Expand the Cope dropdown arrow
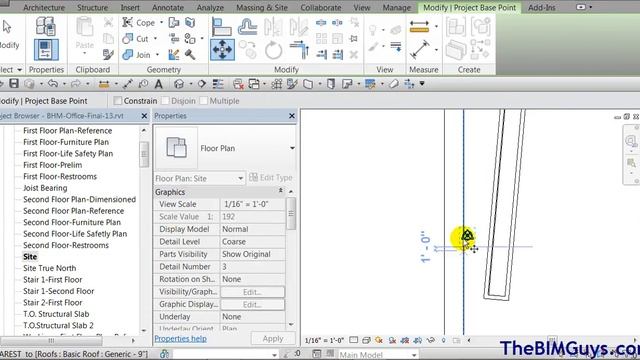 (161, 22)
